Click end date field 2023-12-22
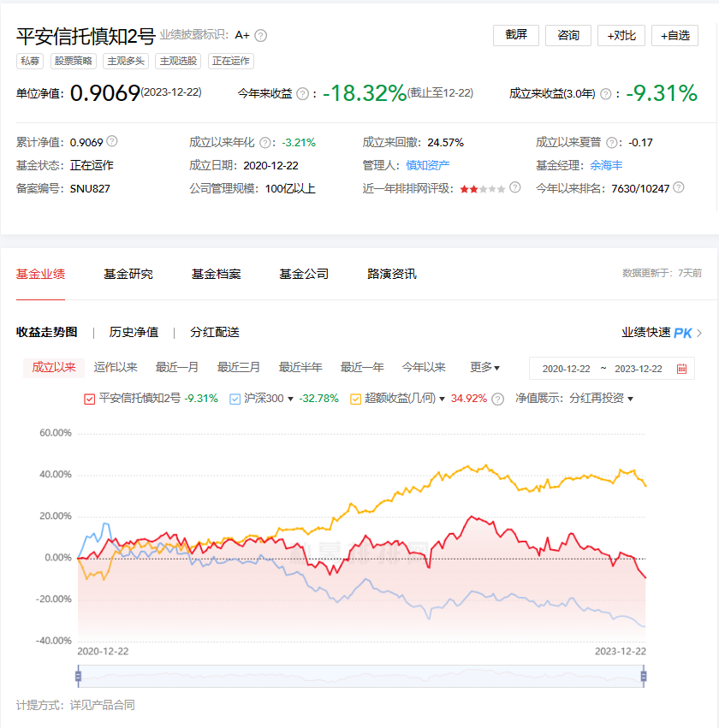The width and height of the screenshot is (719, 728). pos(639,369)
